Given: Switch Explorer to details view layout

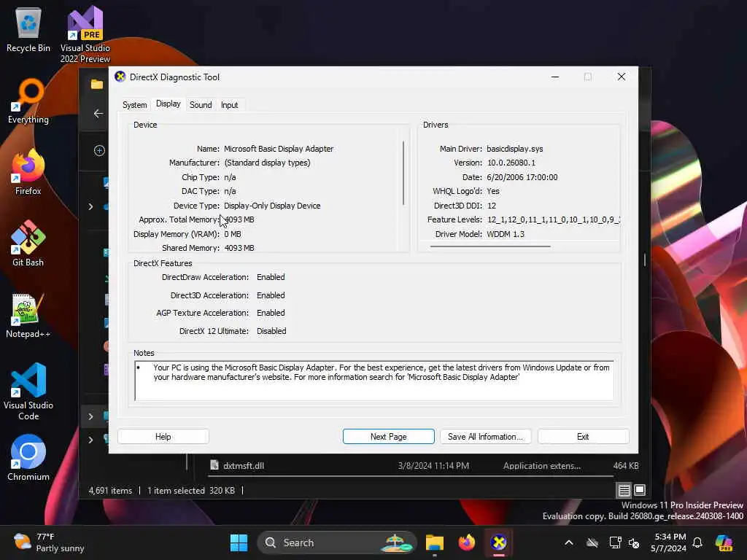Looking at the screenshot, I should pyautogui.click(x=624, y=490).
